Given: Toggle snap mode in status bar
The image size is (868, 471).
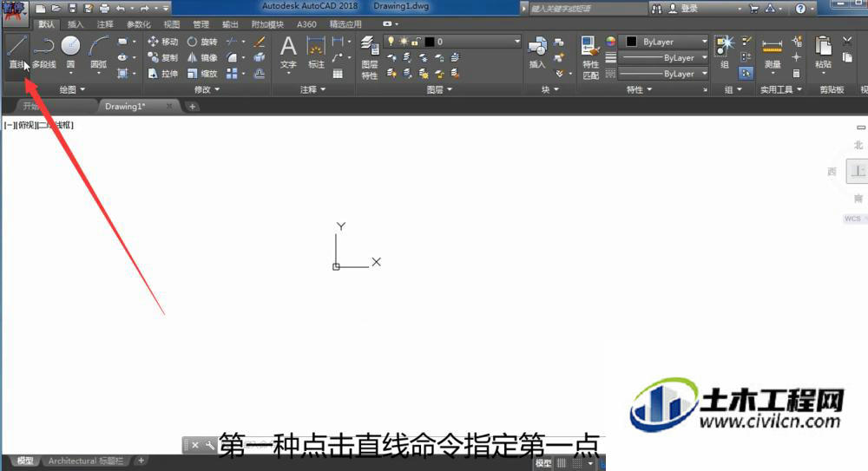Looking at the screenshot, I should tap(577, 463).
